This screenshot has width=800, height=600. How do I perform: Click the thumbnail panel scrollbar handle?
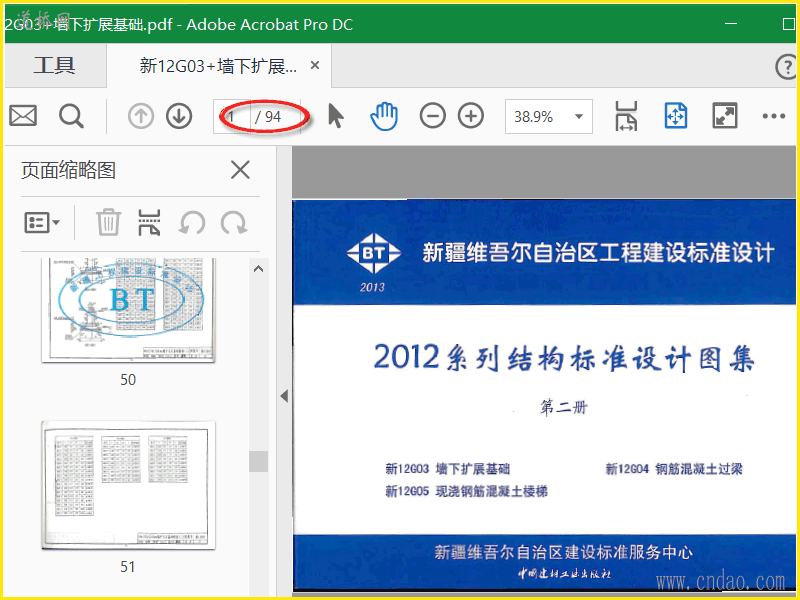259,461
